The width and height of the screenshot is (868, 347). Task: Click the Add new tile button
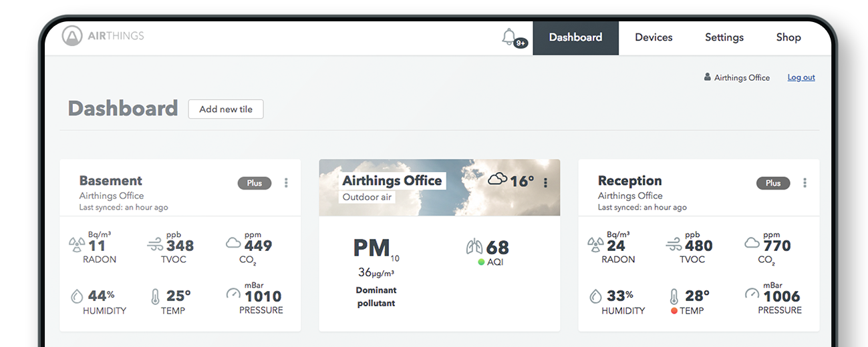point(226,109)
